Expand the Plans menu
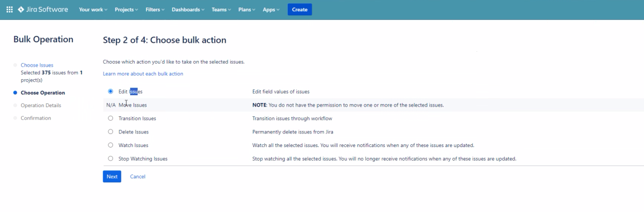The width and height of the screenshot is (644, 212). [x=247, y=10]
